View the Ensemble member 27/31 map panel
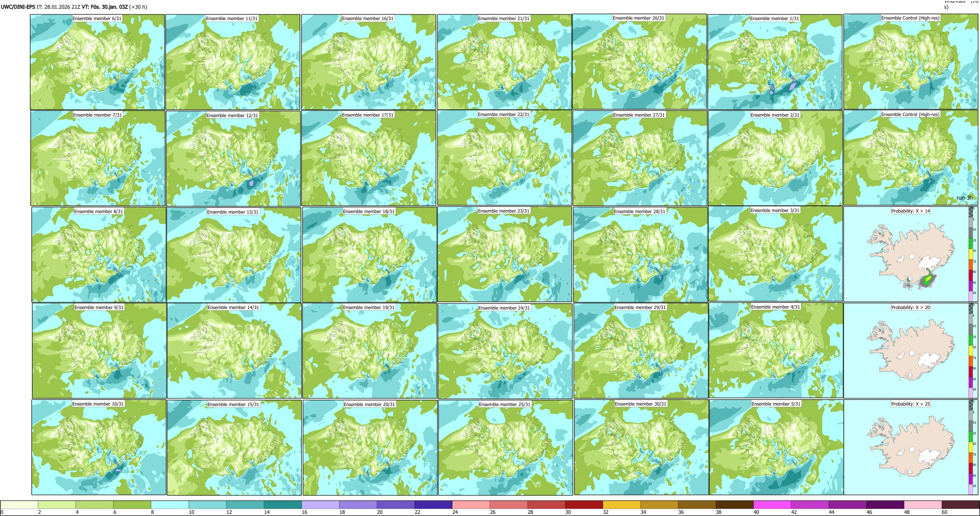980x516 pixels. point(640,158)
